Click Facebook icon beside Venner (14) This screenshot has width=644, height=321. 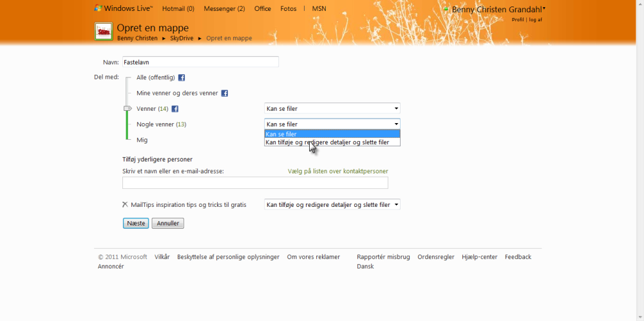[175, 109]
